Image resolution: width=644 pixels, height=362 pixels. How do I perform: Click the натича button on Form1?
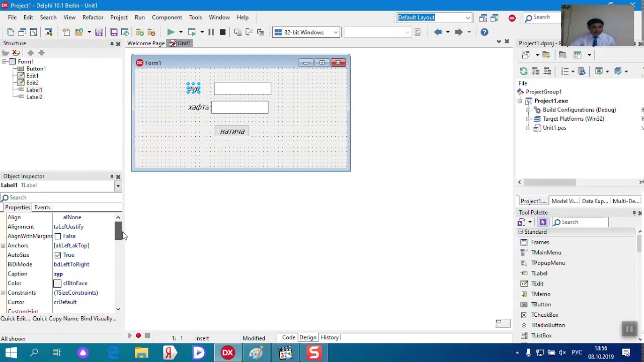232,132
